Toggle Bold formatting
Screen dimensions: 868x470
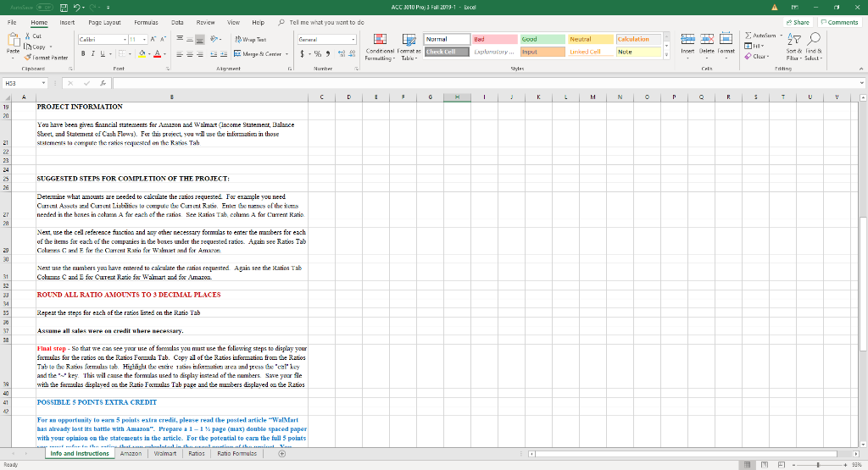83,53
